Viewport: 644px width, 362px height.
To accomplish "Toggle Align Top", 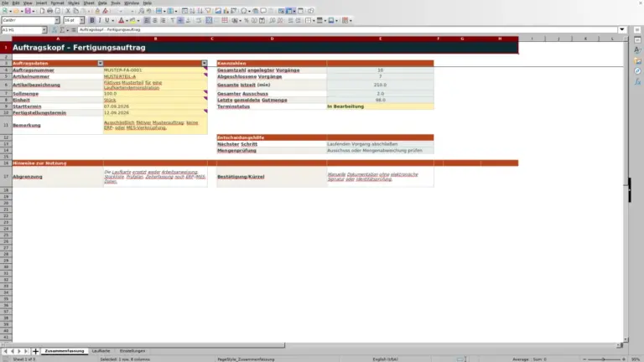I will tap(173, 20).
